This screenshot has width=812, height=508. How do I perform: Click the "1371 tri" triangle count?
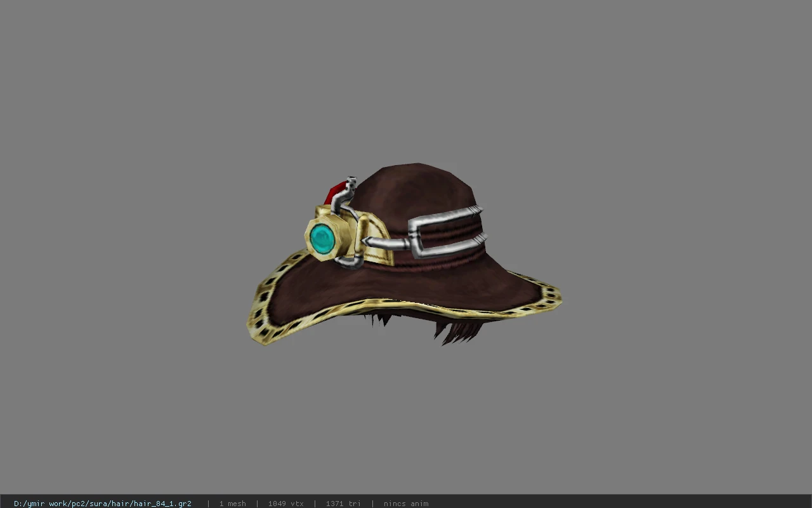click(343, 504)
